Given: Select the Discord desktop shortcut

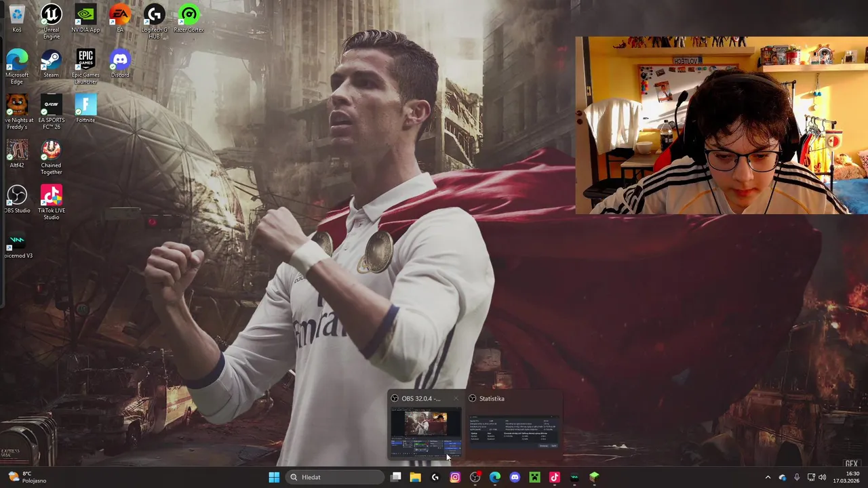Looking at the screenshot, I should coord(120,64).
